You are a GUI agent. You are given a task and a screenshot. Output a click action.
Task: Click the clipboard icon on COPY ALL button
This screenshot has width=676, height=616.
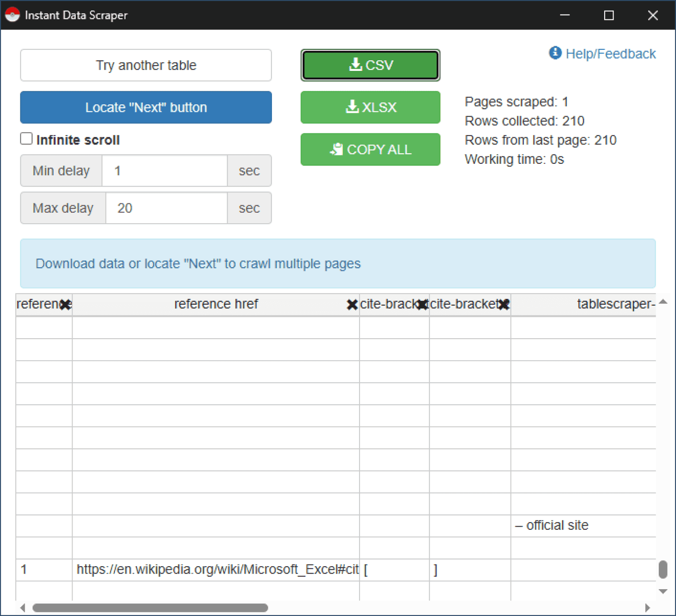pyautogui.click(x=337, y=149)
